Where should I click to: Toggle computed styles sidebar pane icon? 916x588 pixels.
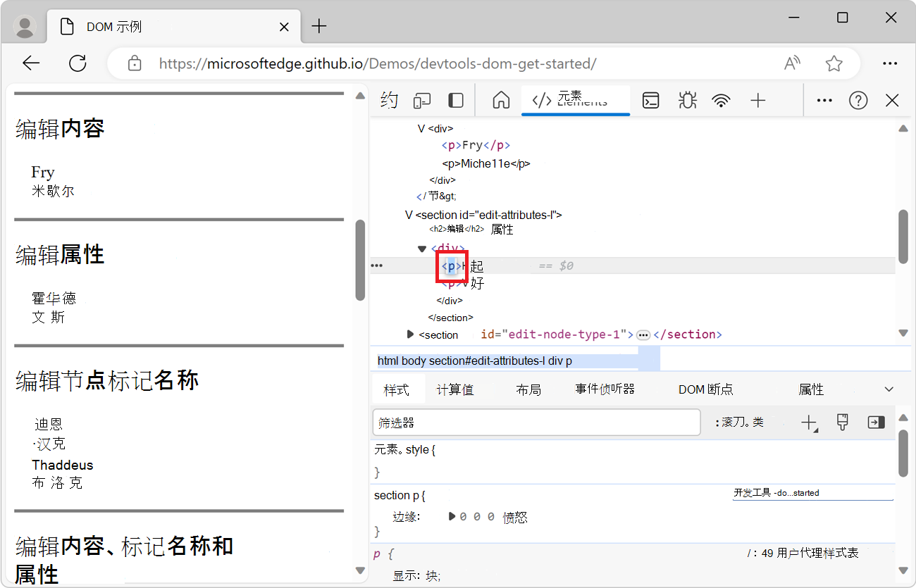[x=876, y=423]
